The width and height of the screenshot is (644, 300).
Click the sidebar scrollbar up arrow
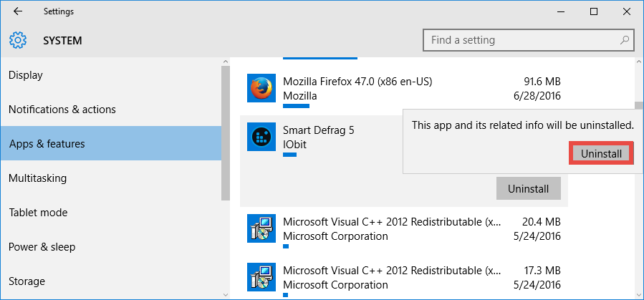(x=225, y=62)
